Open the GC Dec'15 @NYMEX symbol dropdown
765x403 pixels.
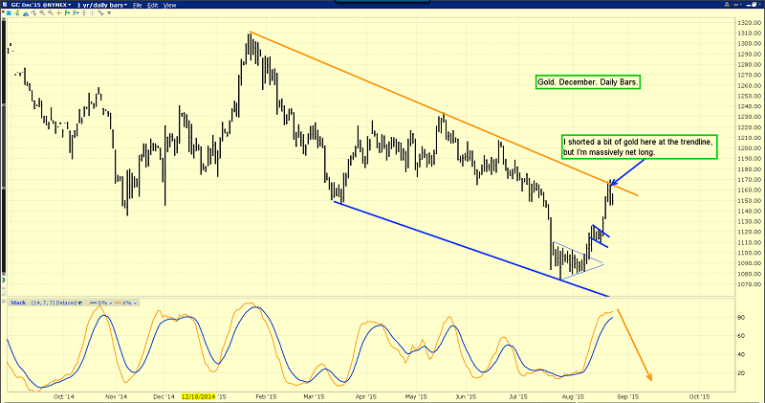[38, 5]
